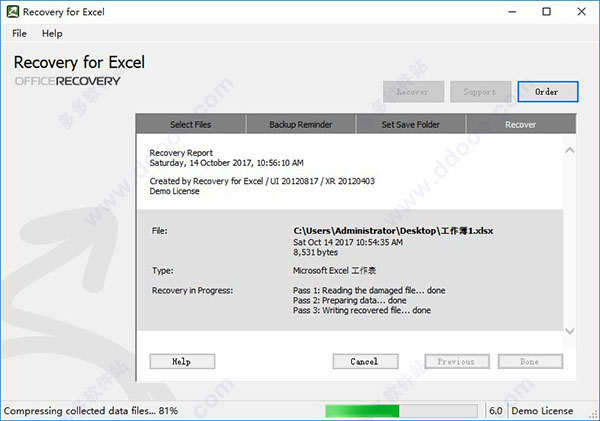The image size is (600, 421).
Task: Click the file path 工作簿1.xlsx
Action: pyautogui.click(x=393, y=231)
